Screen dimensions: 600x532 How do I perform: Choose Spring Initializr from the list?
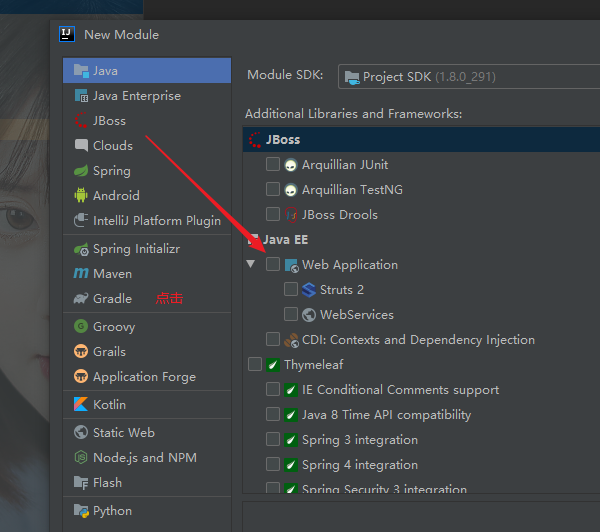tap(136, 249)
